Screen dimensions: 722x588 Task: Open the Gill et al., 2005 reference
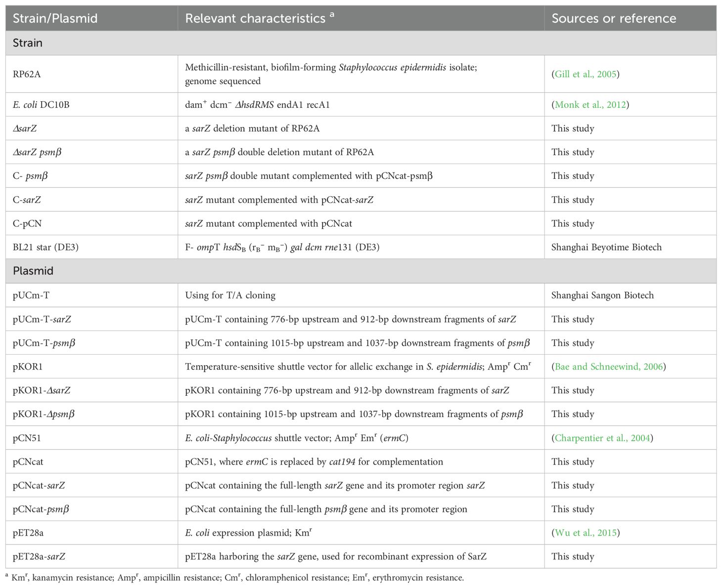[x=586, y=74]
